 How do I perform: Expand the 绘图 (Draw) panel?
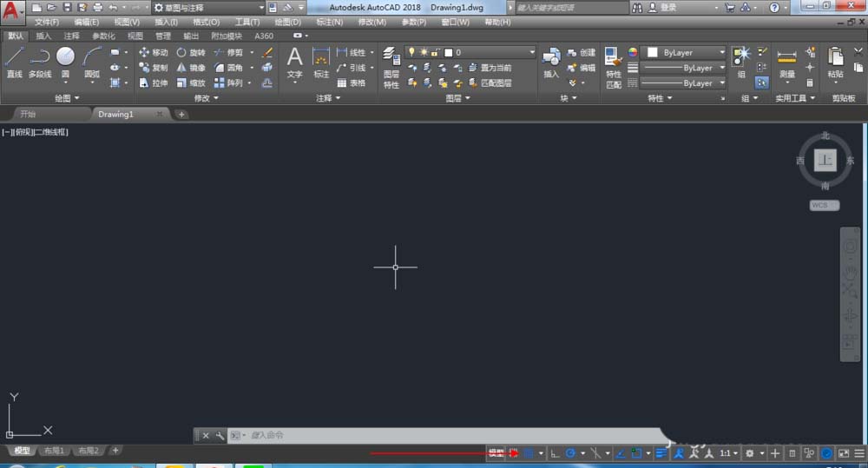coord(67,98)
